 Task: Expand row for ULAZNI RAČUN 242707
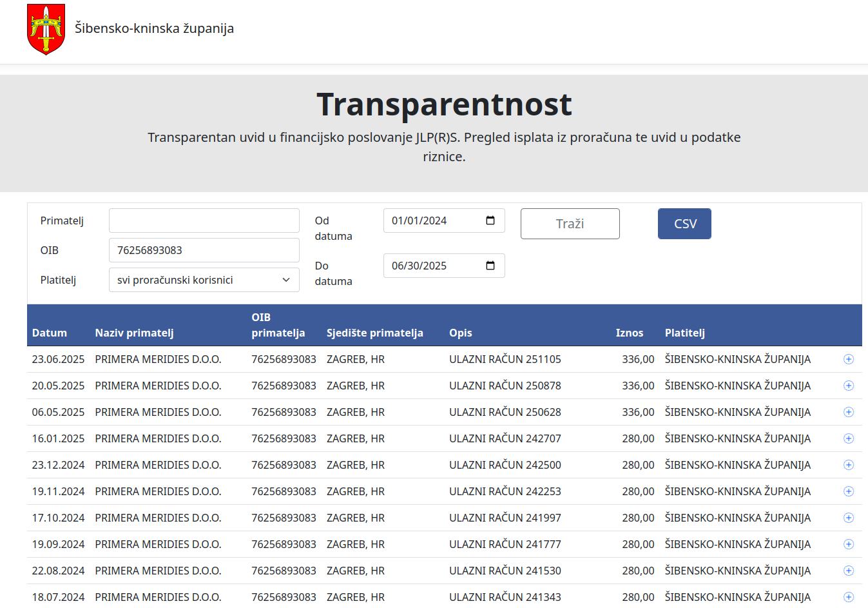pos(848,438)
